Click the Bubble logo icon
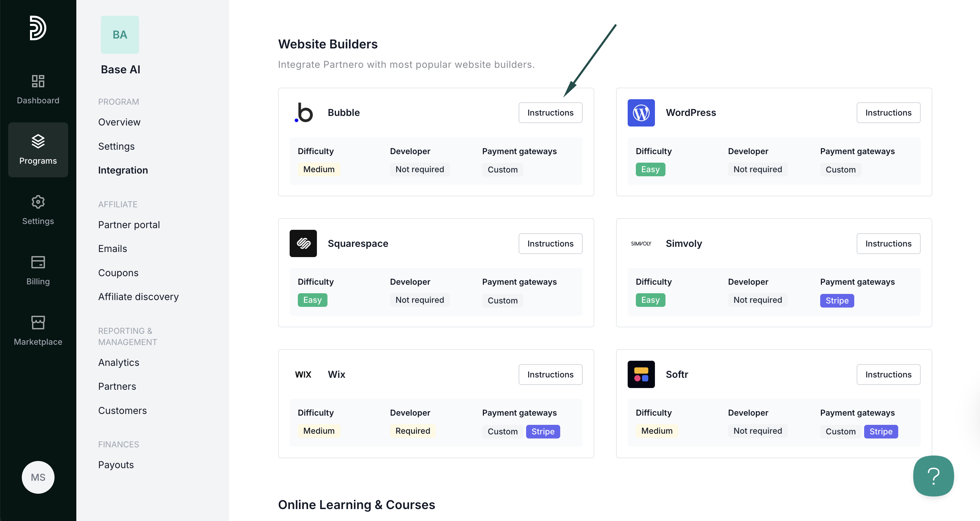Viewport: 980px width, 521px height. [x=303, y=113]
